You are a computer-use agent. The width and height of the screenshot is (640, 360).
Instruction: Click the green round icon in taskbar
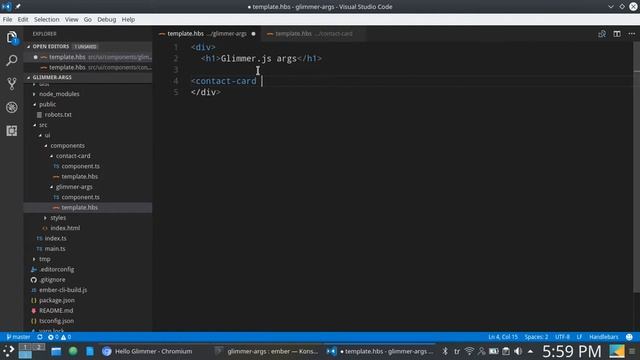73,351
